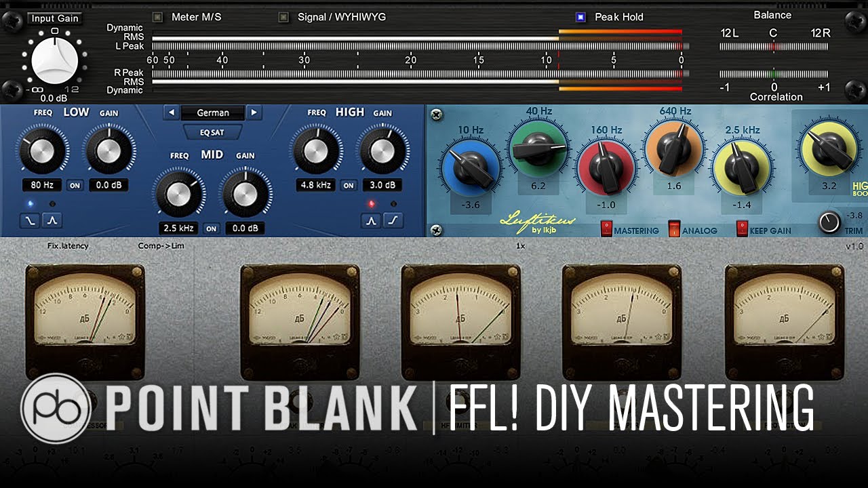The image size is (868, 488).
Task: Select low shelf shape for LOW band
Action: 29,220
